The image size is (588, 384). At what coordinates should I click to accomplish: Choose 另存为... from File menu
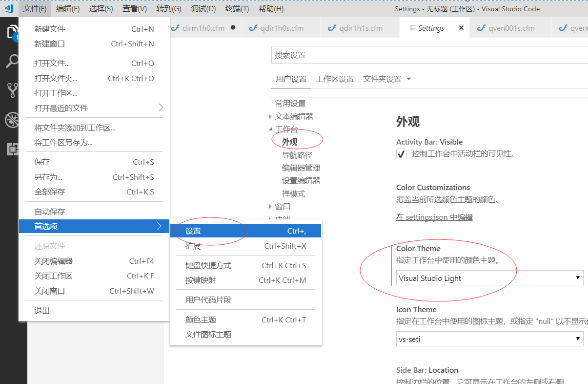[94, 177]
